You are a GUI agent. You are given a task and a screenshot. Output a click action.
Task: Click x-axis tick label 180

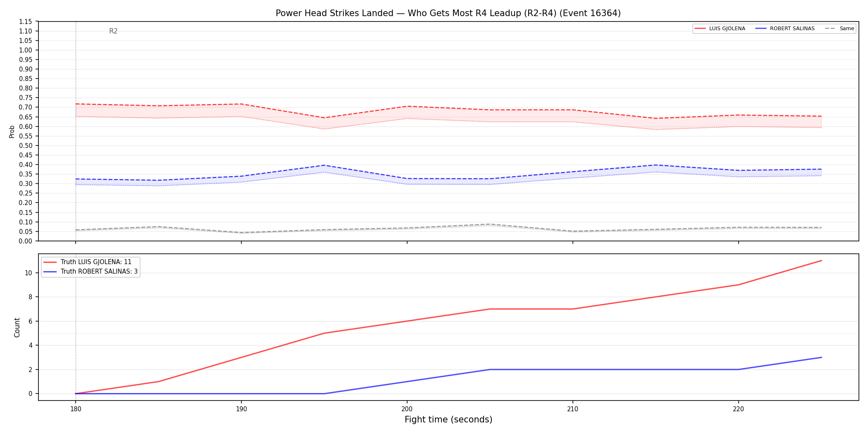click(75, 409)
